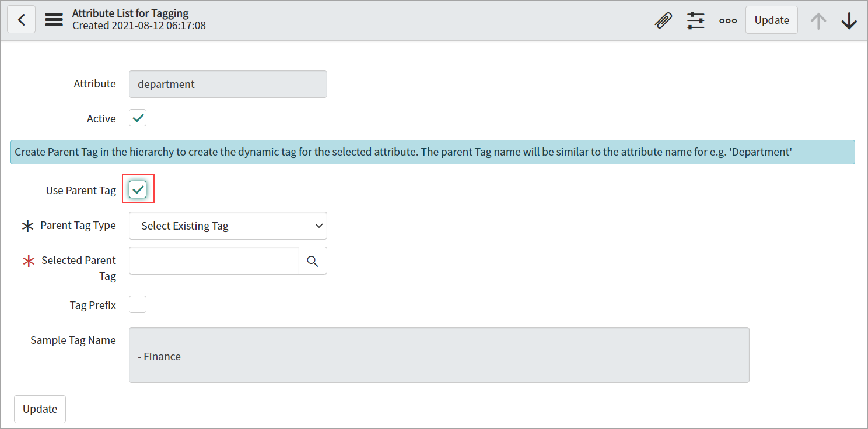The image size is (868, 429).
Task: Open the personalize form settings icon
Action: point(695,20)
